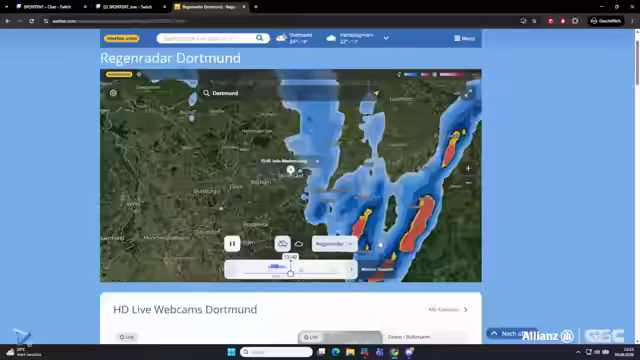Viewport: 640px width, 360px height.
Task: Click the Dortmund map search field
Action: (225, 93)
